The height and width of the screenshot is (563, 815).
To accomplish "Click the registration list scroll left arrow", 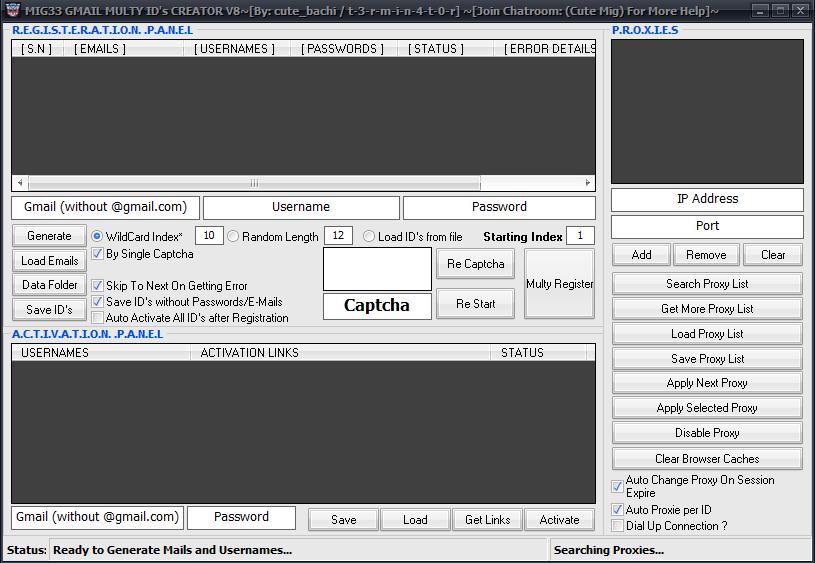I will [20, 183].
